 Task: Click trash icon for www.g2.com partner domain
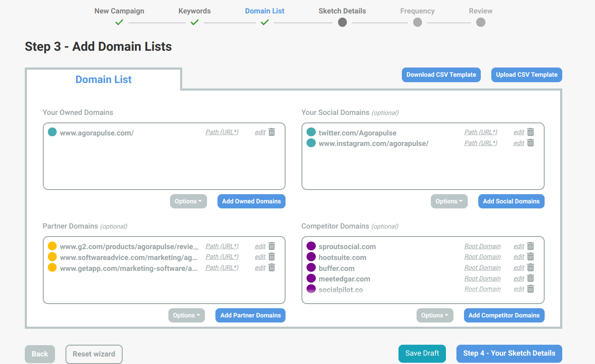tap(272, 246)
